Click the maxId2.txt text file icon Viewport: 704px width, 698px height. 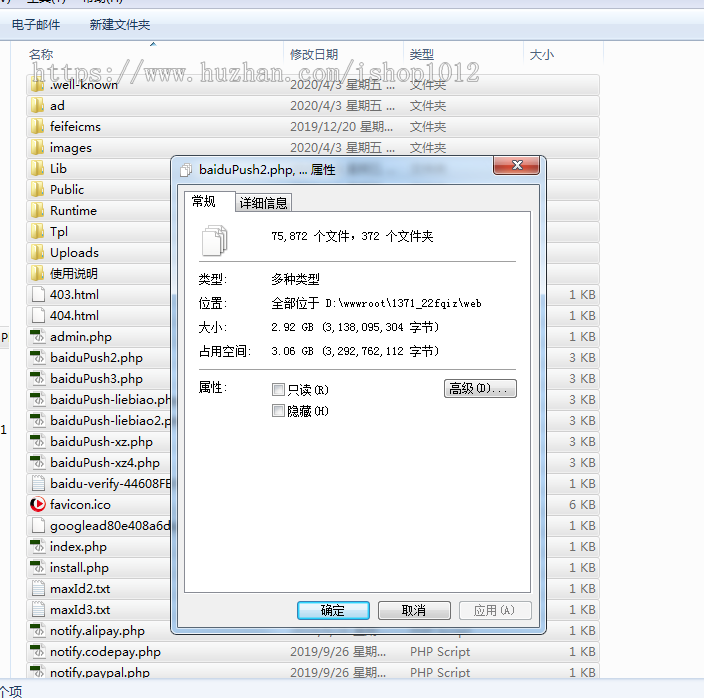point(38,588)
